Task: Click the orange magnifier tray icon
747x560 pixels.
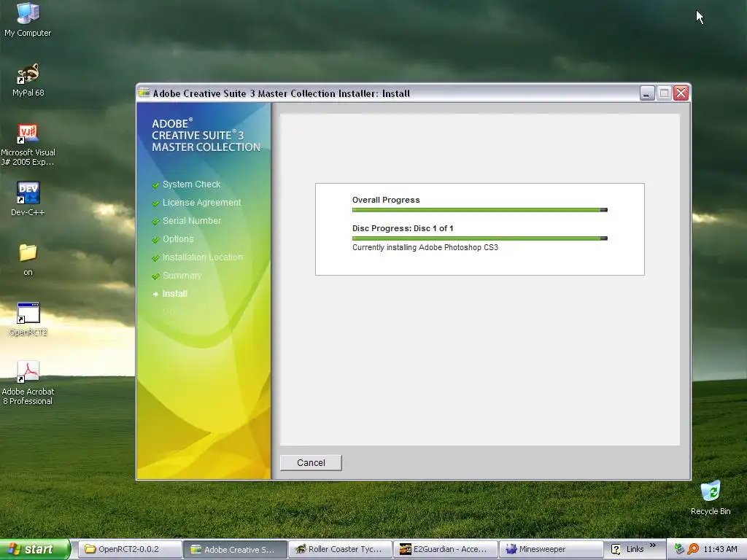Action: click(693, 549)
